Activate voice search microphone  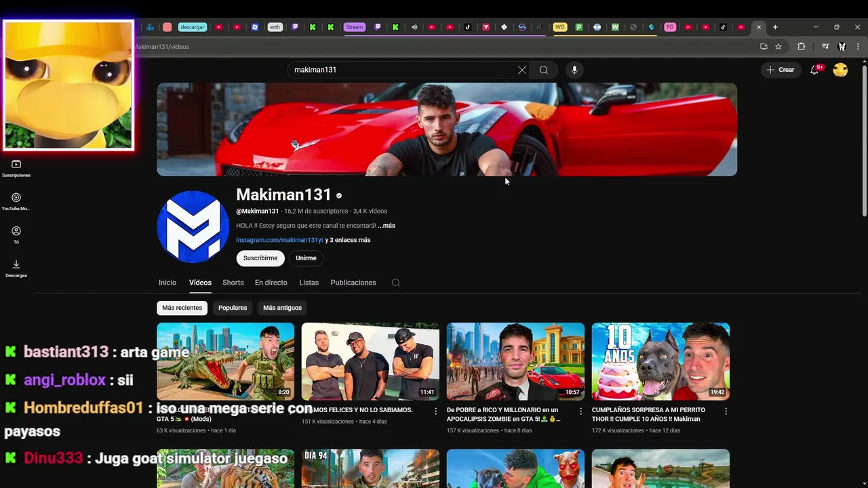click(x=574, y=70)
